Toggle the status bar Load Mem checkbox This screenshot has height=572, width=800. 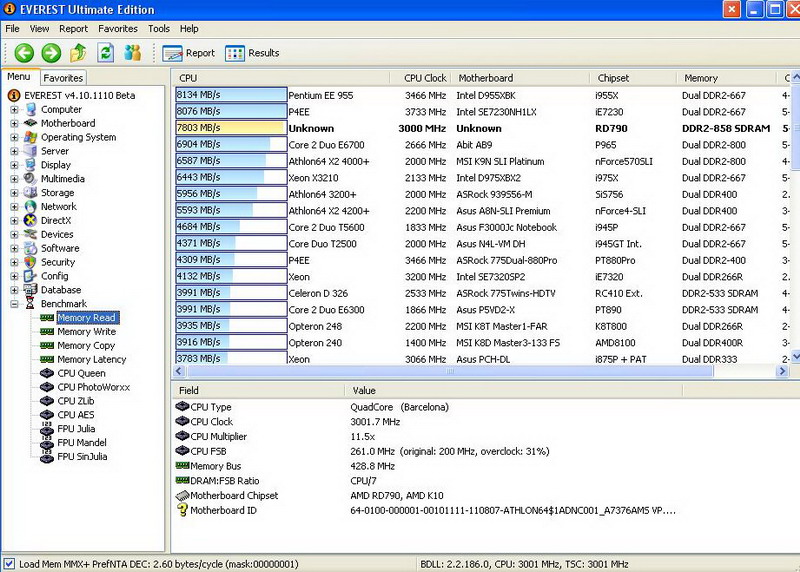[x=9, y=564]
